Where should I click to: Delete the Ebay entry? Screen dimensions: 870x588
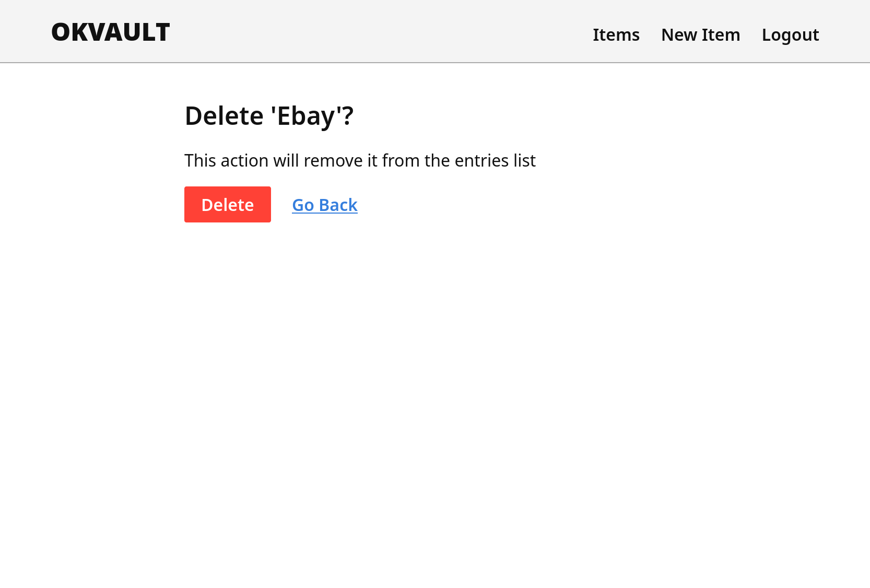tap(228, 204)
